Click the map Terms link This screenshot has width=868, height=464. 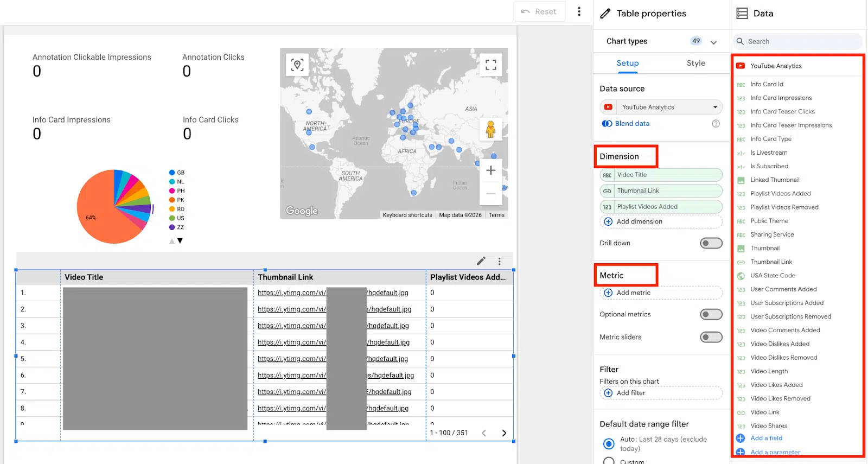496,215
